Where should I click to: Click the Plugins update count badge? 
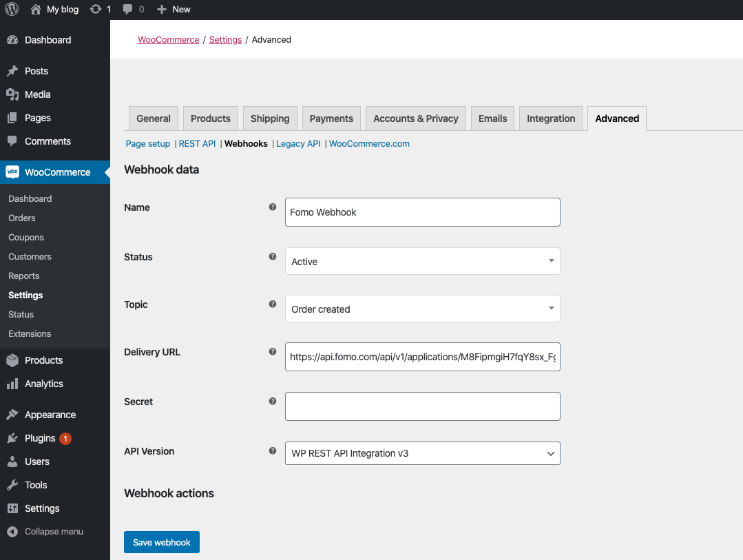65,439
